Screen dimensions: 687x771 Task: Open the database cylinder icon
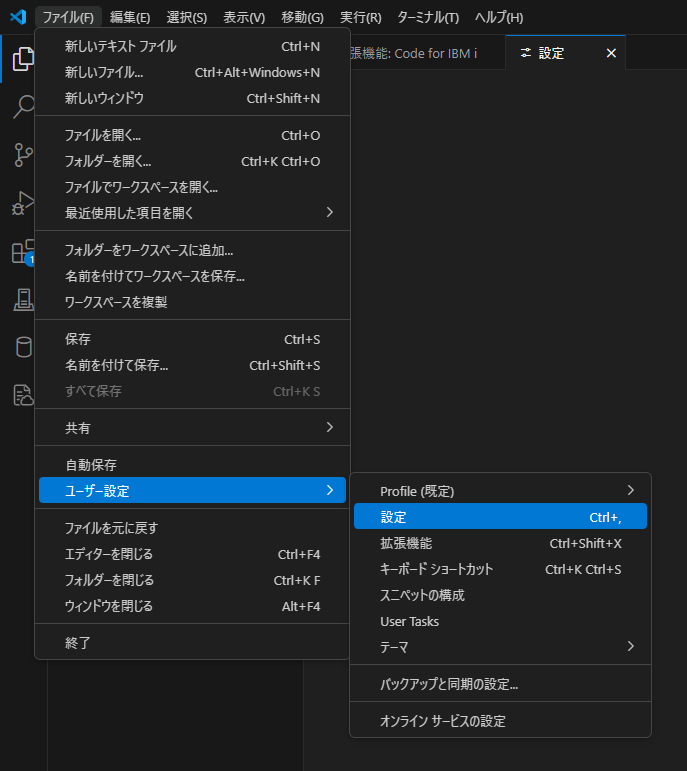pos(23,347)
